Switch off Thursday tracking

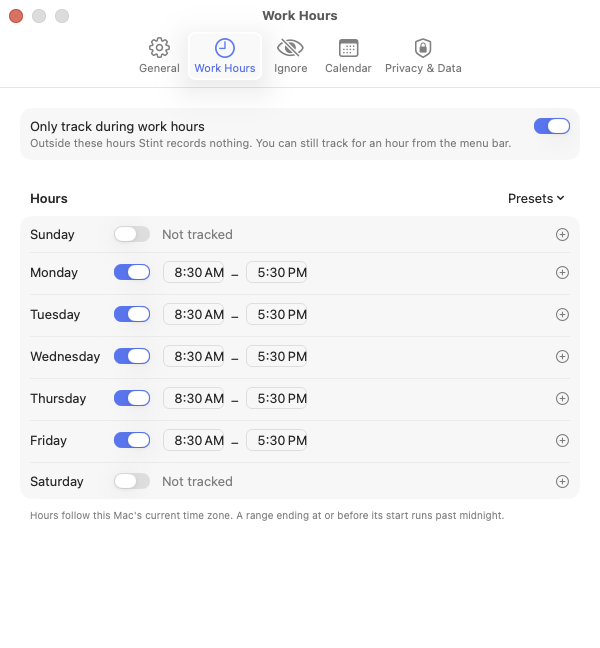coord(132,398)
